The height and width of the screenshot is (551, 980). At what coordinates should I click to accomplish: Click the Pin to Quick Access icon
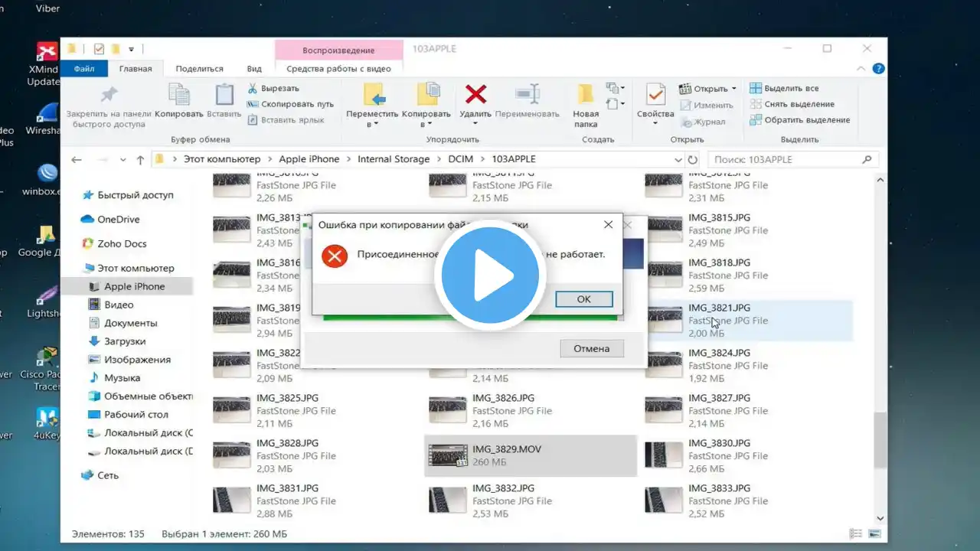pos(109,95)
